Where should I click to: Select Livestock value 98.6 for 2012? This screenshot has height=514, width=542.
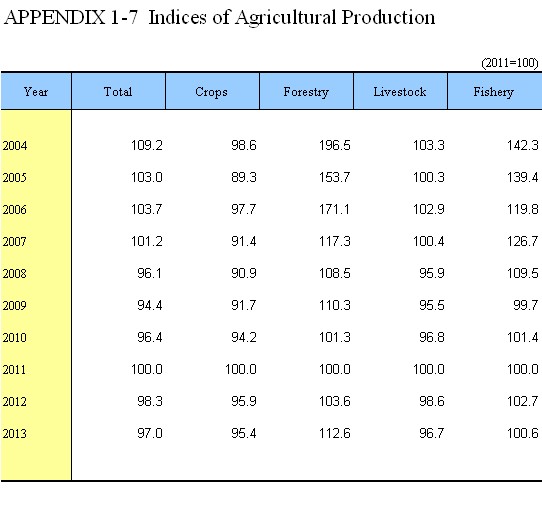[x=432, y=401]
